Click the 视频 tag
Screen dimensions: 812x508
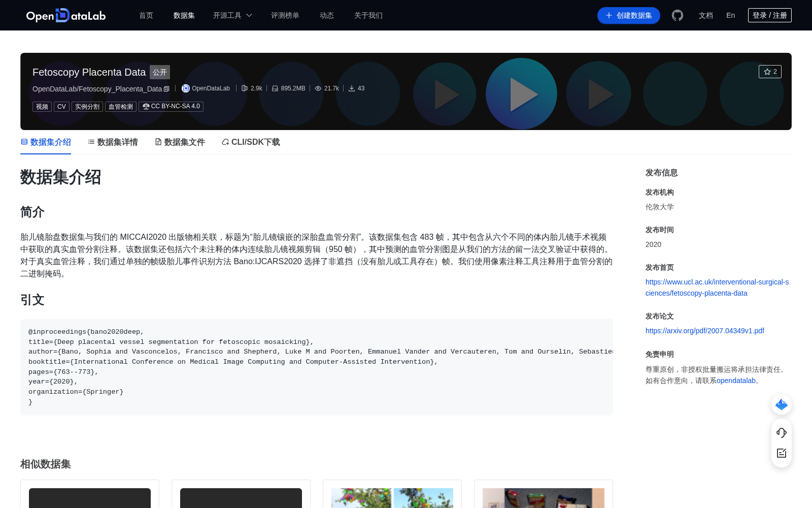(x=42, y=107)
